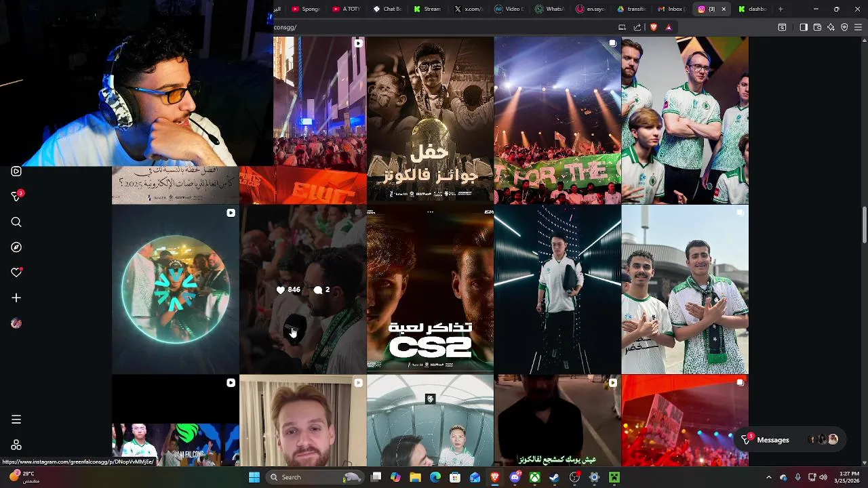Open the More hamburger menu in sidebar
Screen dimensions: 868x488
(16, 420)
